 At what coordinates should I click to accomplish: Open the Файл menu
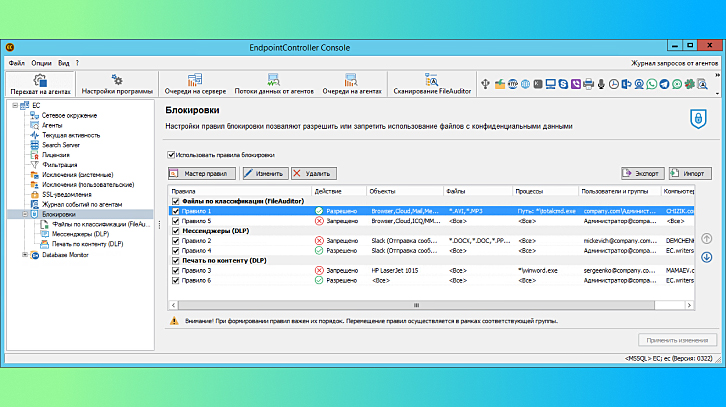tap(17, 63)
